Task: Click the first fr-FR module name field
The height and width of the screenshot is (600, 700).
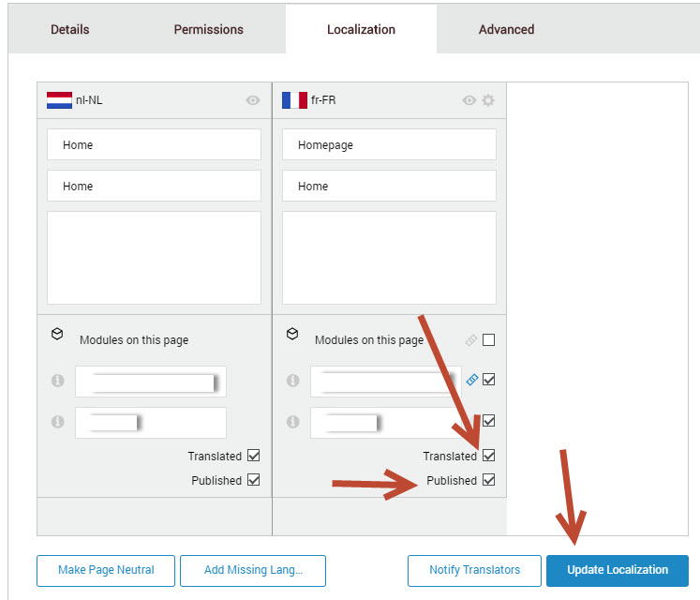Action: coord(386,382)
